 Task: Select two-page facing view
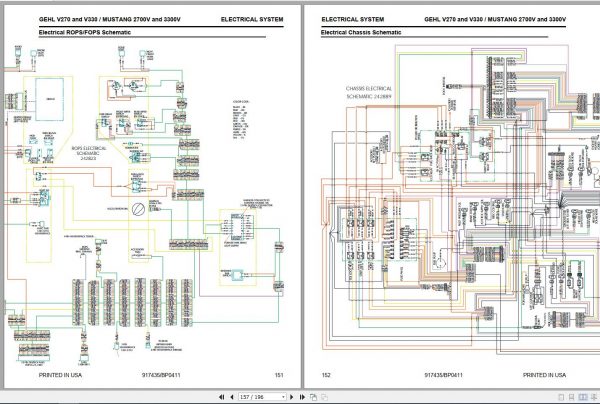[x=583, y=397]
